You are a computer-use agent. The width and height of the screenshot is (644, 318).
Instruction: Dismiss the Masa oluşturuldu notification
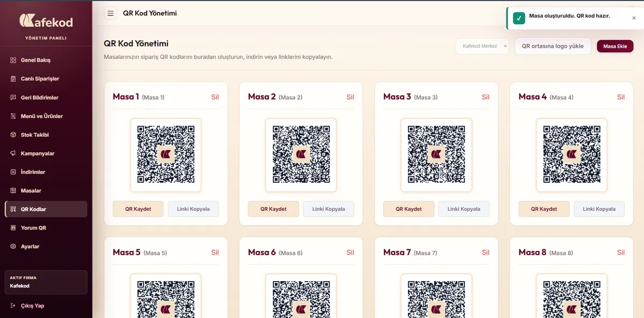pos(634,18)
